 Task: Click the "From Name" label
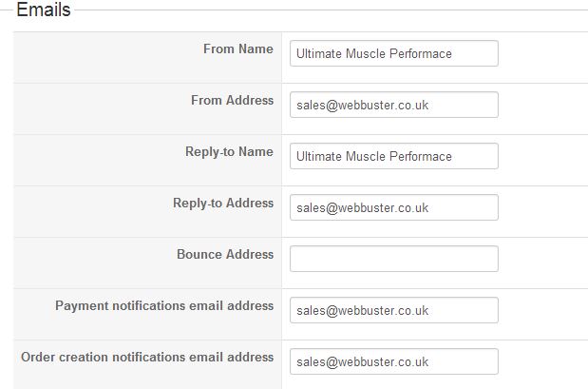tap(237, 49)
